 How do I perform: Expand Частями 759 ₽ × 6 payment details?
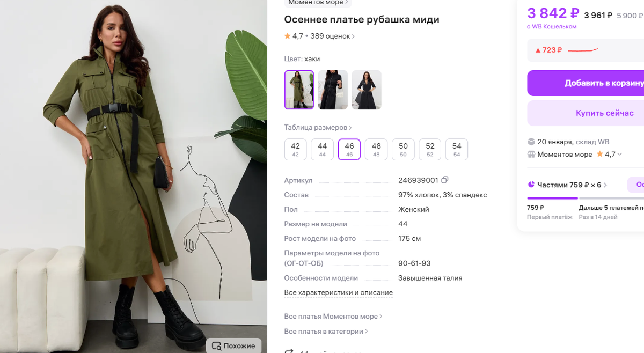(605, 185)
